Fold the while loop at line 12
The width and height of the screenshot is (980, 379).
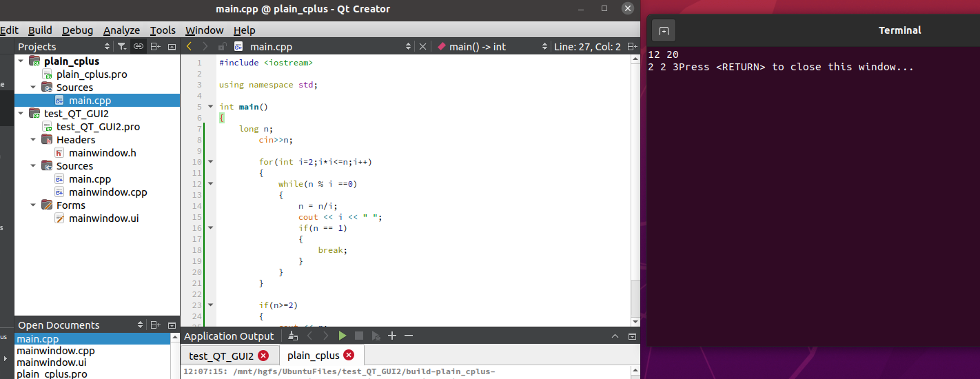click(x=210, y=184)
